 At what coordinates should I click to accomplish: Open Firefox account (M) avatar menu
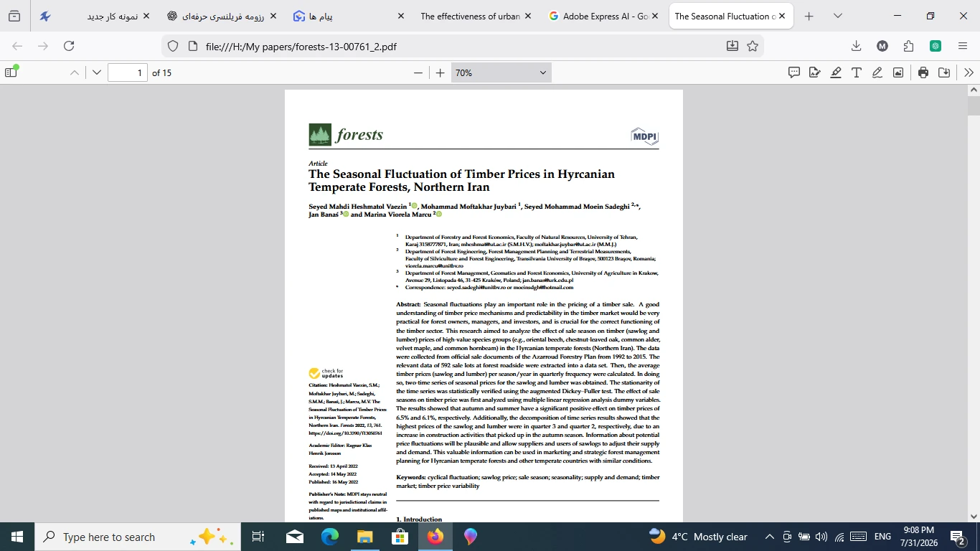[882, 46]
